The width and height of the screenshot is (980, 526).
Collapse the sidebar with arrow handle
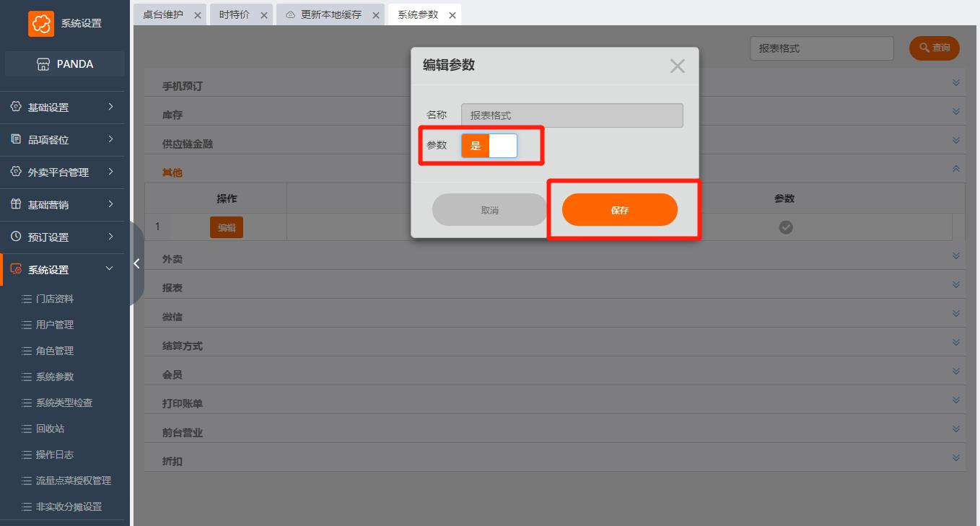pos(136,263)
